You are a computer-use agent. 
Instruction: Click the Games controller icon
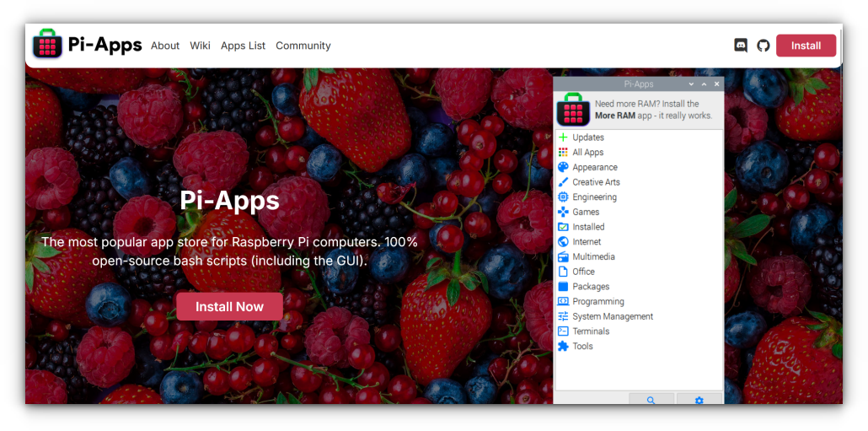coord(564,212)
